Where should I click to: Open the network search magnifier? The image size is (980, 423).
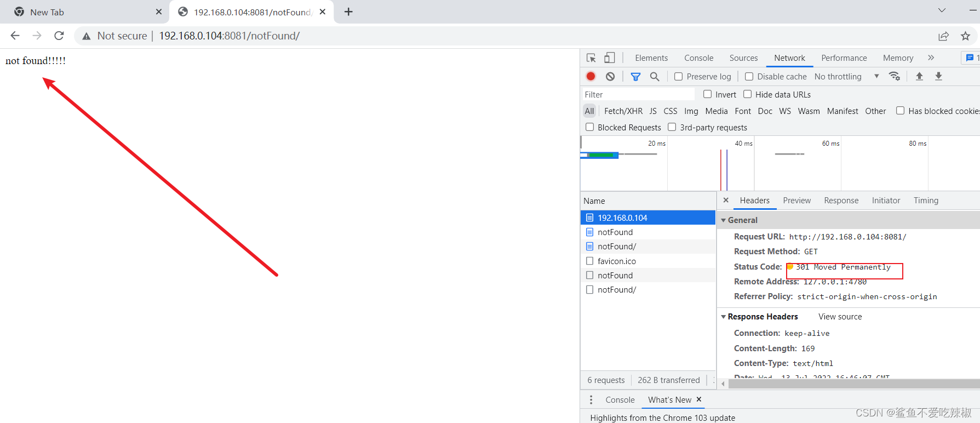pyautogui.click(x=655, y=77)
